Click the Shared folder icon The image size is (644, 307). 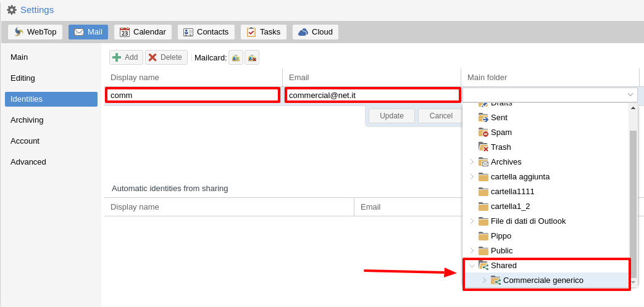click(483, 265)
